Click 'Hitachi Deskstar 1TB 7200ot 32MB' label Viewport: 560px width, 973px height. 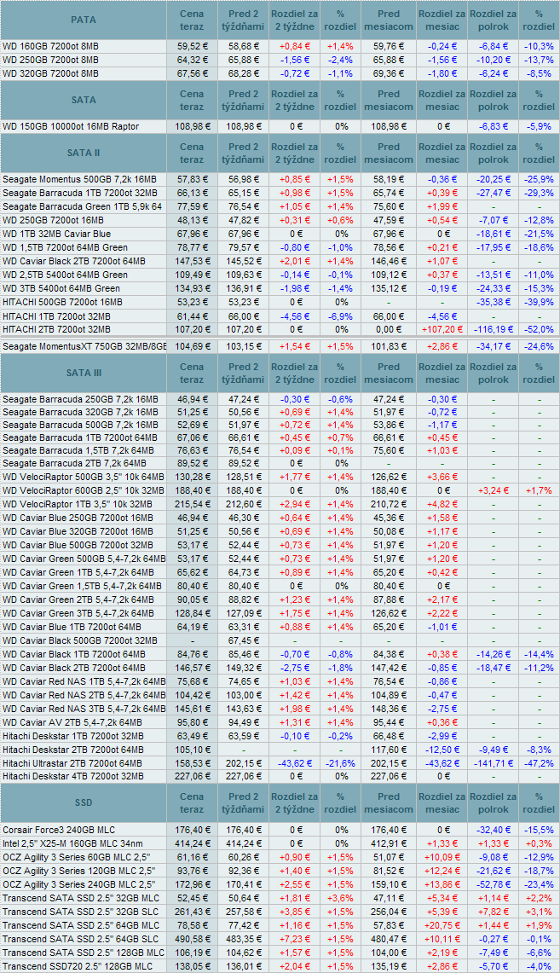(72, 736)
